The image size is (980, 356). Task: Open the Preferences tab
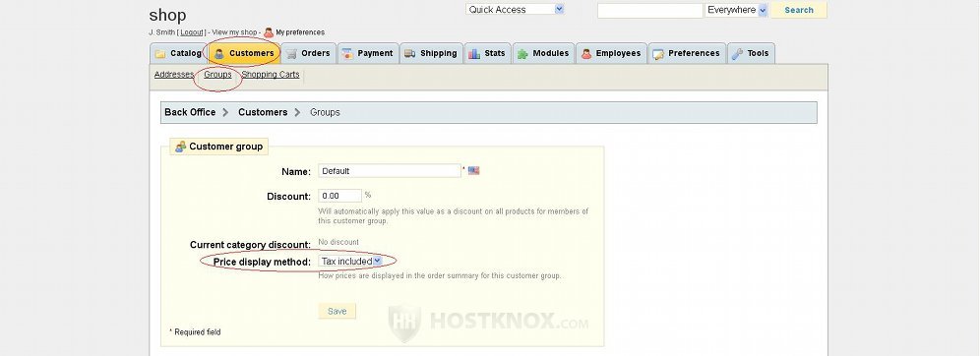688,53
